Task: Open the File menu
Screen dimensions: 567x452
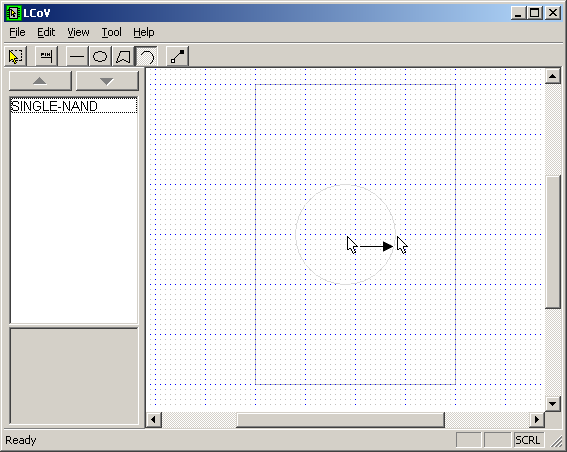Action: point(17,33)
